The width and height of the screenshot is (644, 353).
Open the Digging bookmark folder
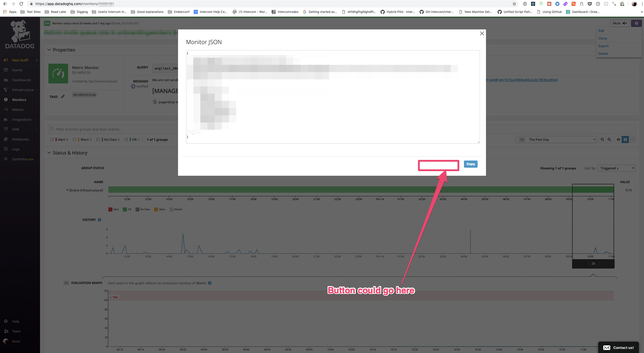79,12
